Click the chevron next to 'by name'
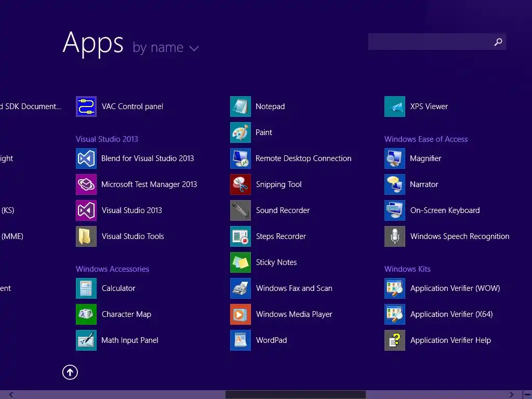The image size is (532, 399). (194, 48)
